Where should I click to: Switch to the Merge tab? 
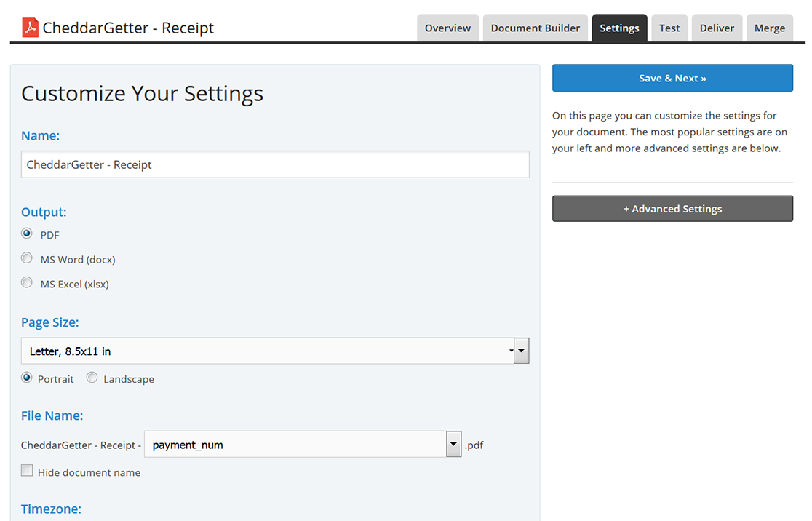tap(769, 28)
